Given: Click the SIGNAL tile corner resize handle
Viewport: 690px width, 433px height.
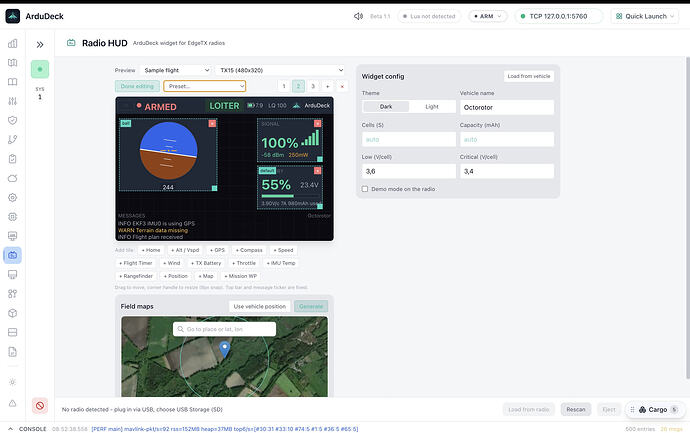Looking at the screenshot, I should click(320, 159).
